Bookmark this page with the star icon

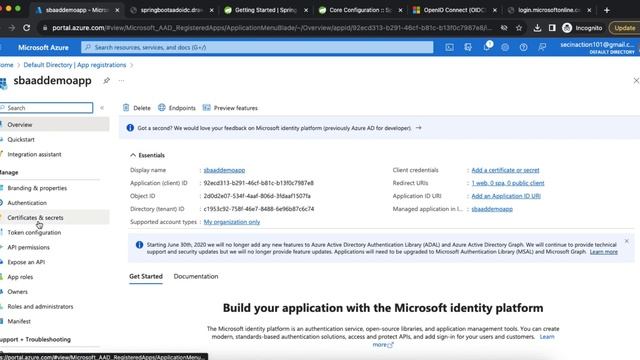point(519,28)
